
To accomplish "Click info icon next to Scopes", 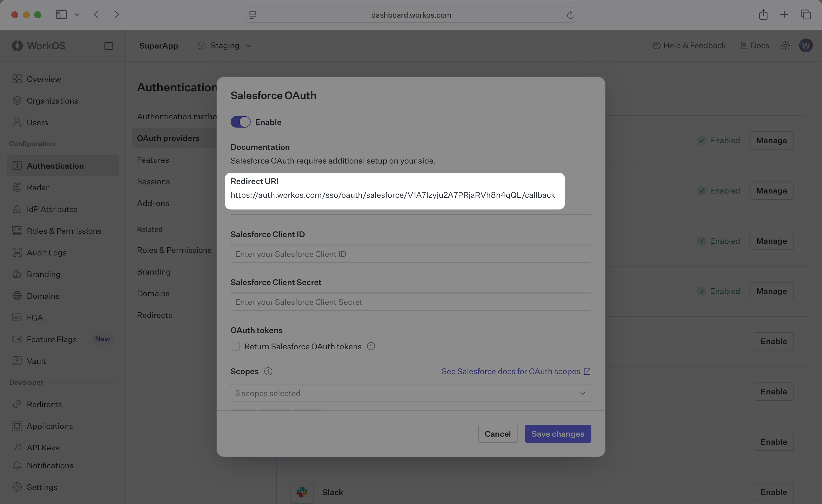I will click(268, 371).
